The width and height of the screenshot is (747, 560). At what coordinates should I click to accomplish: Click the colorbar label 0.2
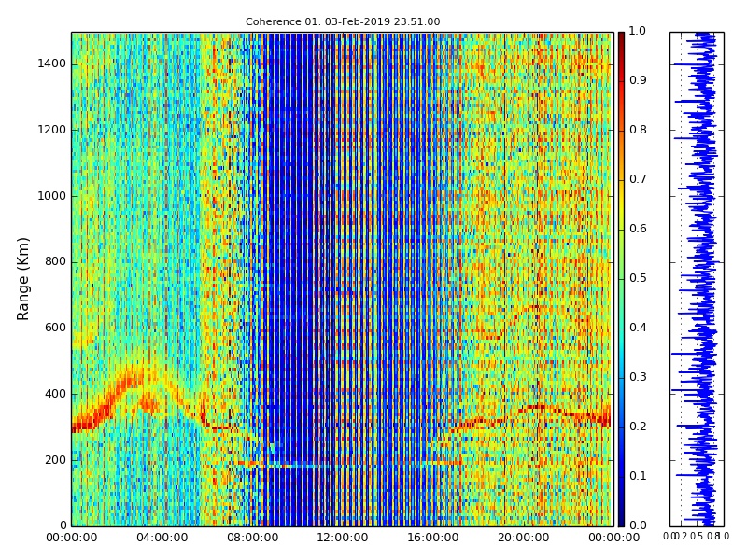tap(638, 427)
